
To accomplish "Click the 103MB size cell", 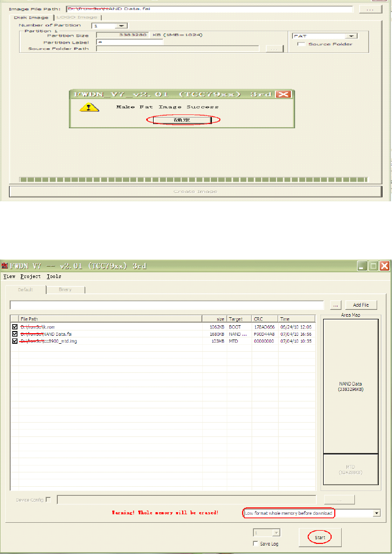I will point(218,341).
